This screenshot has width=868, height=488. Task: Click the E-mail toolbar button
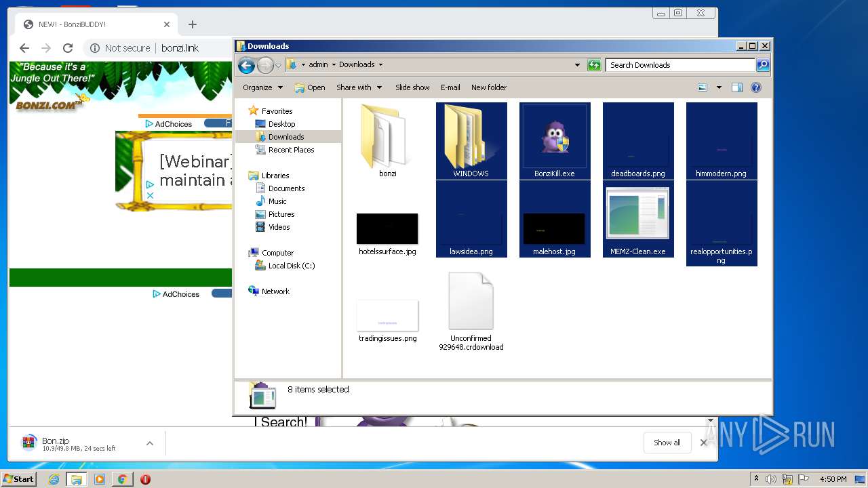tap(450, 87)
